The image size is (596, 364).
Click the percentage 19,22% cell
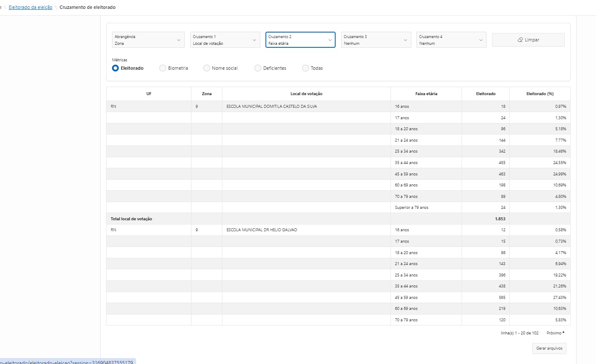point(540,275)
